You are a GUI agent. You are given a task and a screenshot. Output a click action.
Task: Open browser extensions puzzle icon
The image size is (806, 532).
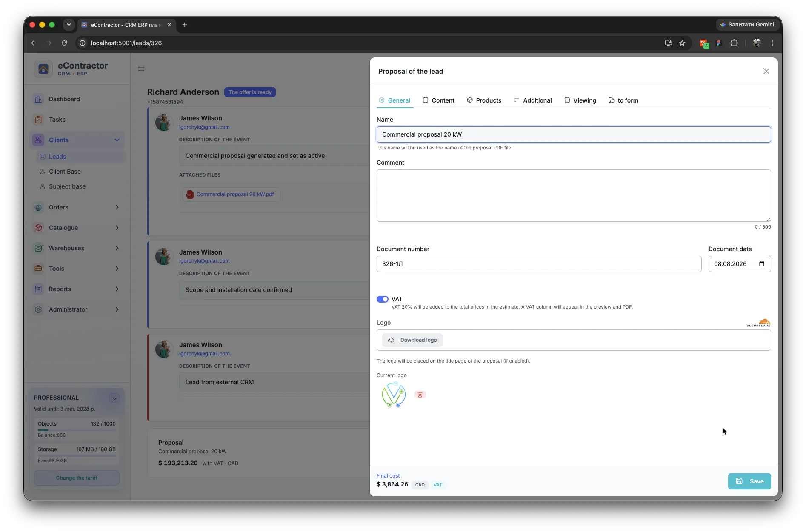click(734, 43)
